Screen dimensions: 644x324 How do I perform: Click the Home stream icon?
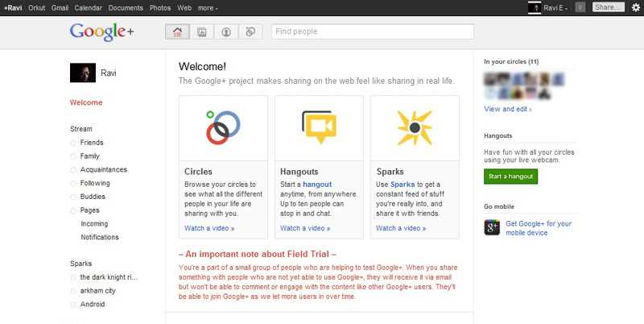(x=177, y=32)
